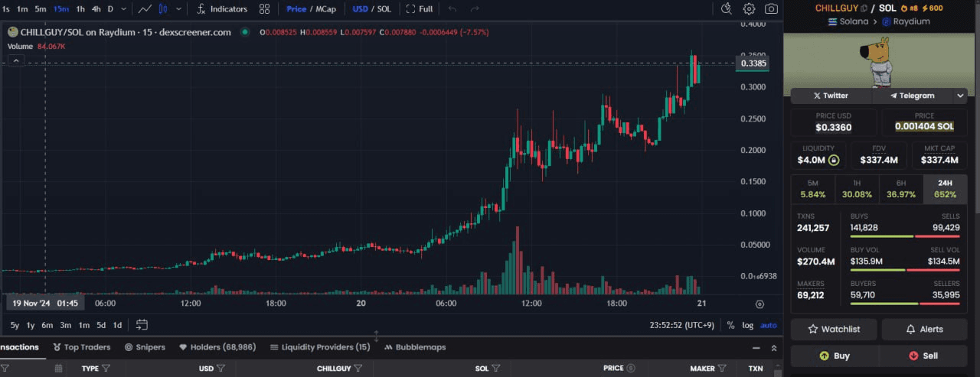Take a chart snapshot with camera icon

pos(772,9)
